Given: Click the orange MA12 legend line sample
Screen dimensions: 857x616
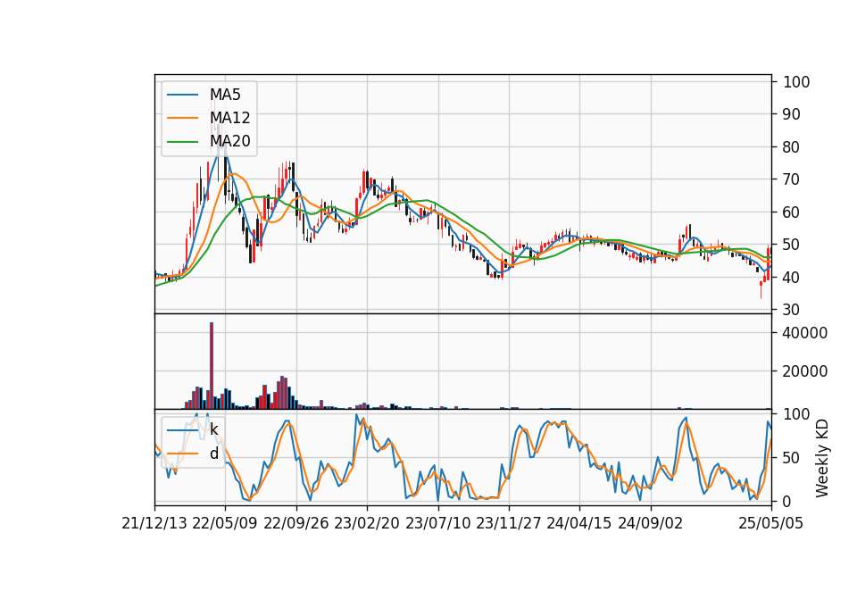Looking at the screenshot, I should tap(182, 118).
